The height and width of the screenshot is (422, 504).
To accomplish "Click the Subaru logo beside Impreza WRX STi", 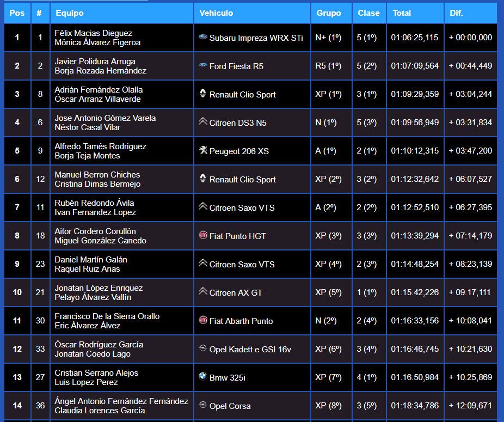I will click(203, 37).
